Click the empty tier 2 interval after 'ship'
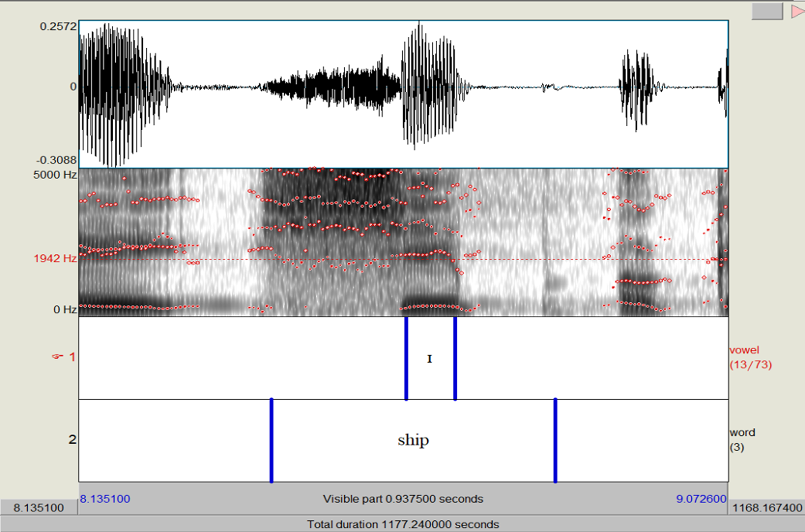Viewport: 805px width, 532px height. [x=642, y=440]
